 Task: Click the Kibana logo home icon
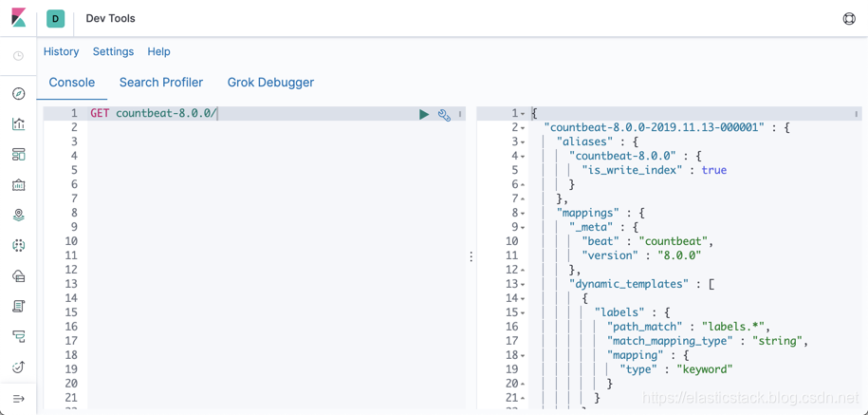(x=18, y=18)
